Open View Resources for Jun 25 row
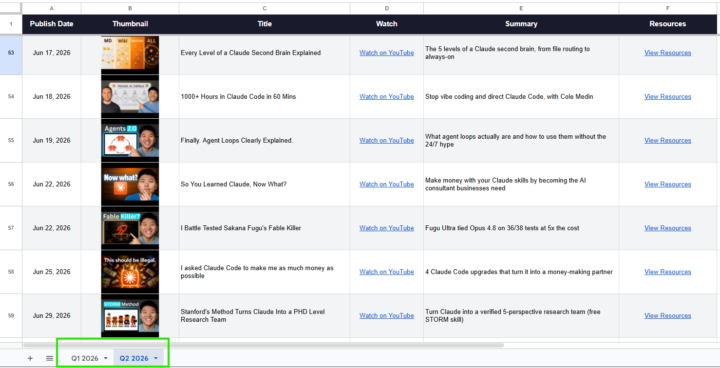 (x=668, y=272)
